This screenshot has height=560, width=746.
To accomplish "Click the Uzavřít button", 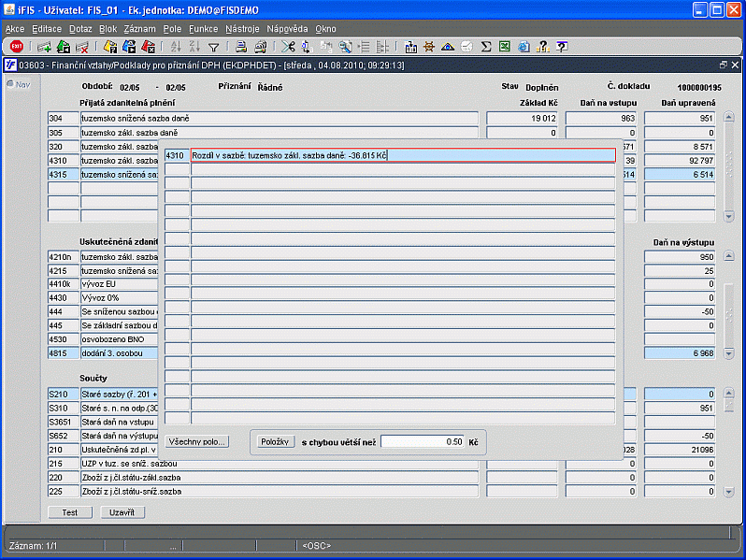I will (122, 512).
